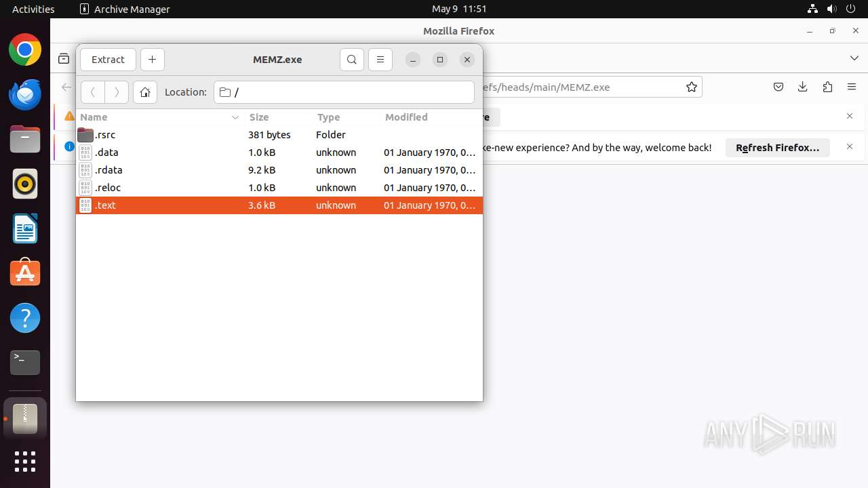Open search in Archive Manager
This screenshot has height=488, width=868.
pyautogui.click(x=352, y=60)
